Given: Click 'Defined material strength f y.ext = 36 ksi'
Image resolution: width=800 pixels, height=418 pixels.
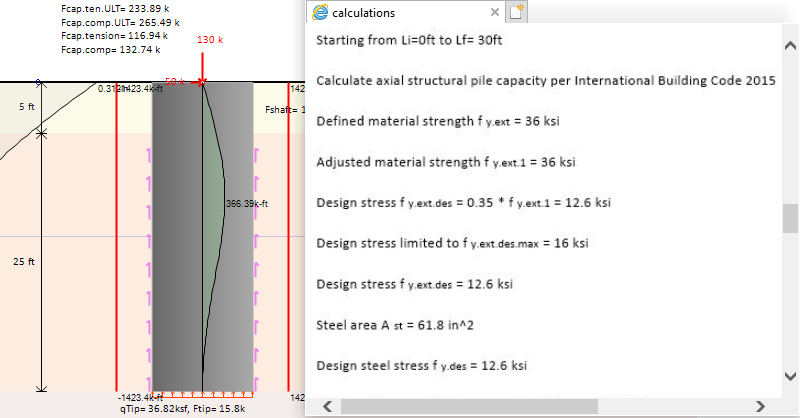Looking at the screenshot, I should click(x=438, y=121).
